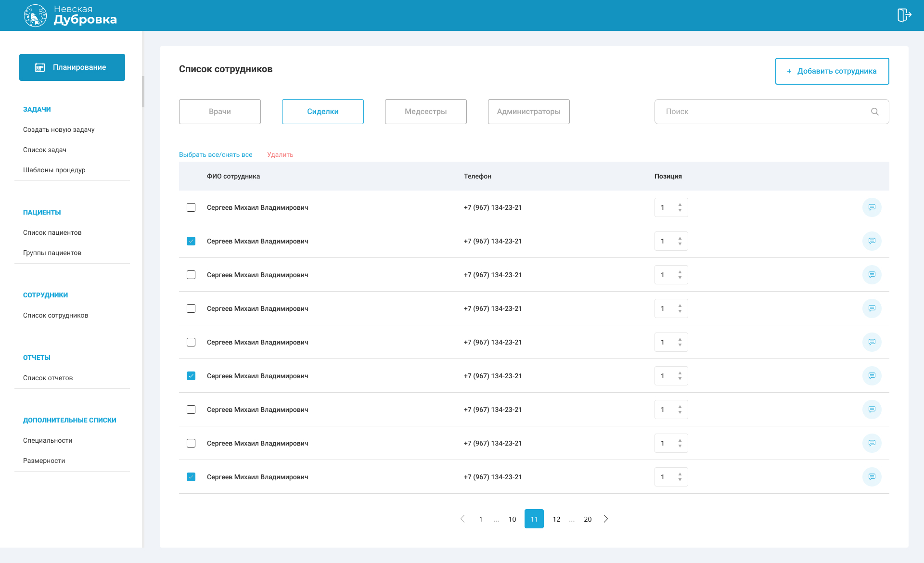
Task: Uncheck the checkbox in the sixth employee row
Action: click(191, 376)
